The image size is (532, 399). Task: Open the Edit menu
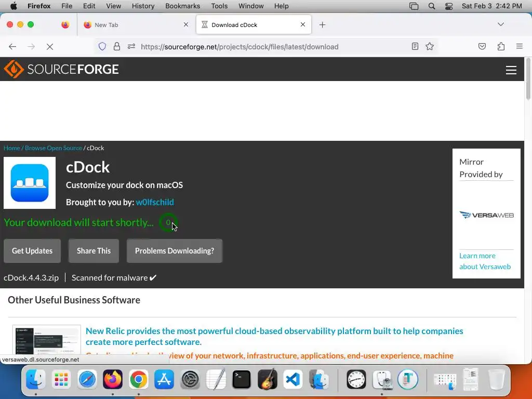(89, 6)
